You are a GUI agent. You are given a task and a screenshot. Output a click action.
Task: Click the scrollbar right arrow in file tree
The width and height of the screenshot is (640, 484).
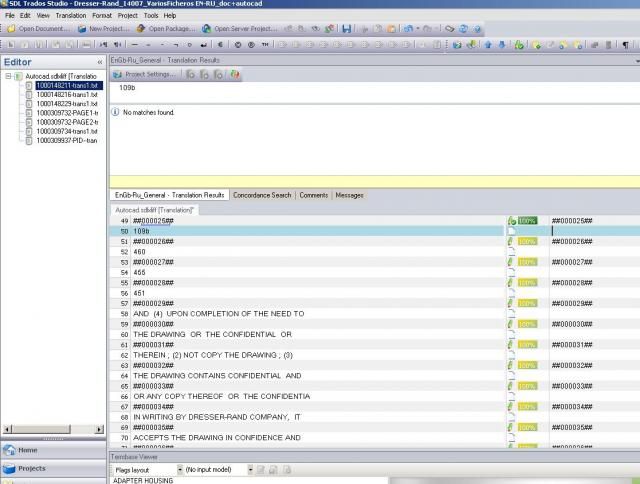100,429
